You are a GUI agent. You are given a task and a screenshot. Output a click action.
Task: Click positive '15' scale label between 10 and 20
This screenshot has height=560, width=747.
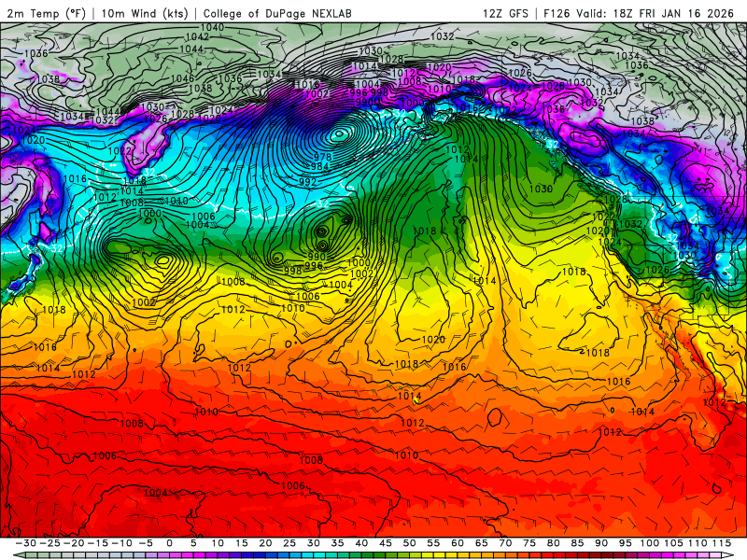coord(242,543)
